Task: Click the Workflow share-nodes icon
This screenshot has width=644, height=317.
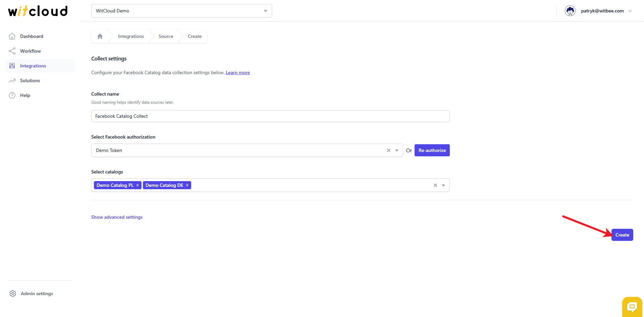Action: [x=12, y=51]
